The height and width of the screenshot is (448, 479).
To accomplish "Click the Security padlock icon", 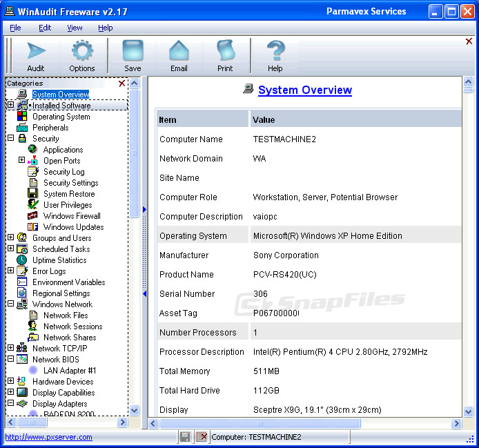I will (22, 139).
